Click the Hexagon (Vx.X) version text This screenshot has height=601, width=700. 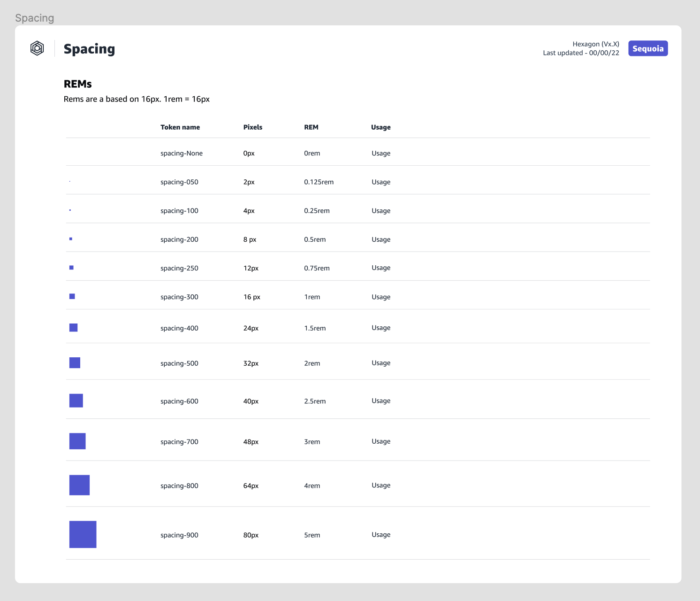(x=595, y=44)
